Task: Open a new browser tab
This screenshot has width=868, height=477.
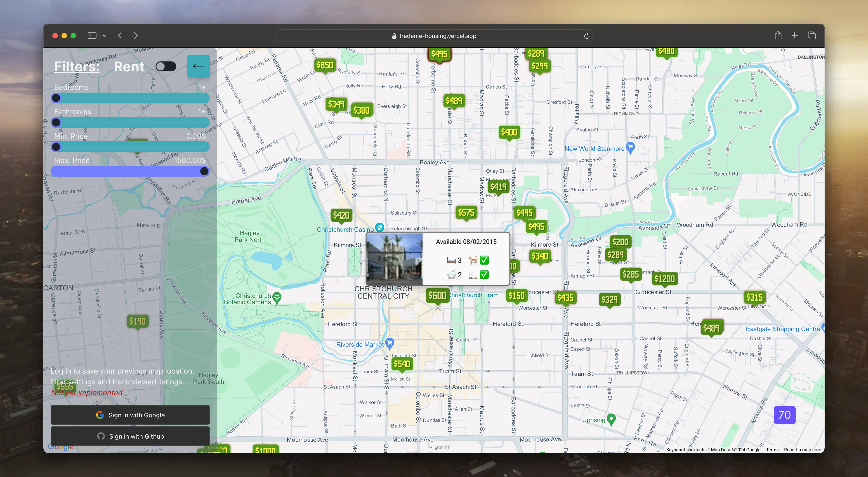Action: coord(795,35)
